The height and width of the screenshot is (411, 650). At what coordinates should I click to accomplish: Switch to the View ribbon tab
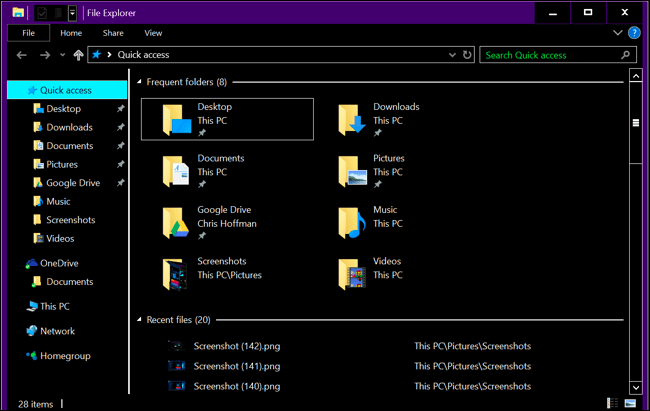coord(153,32)
